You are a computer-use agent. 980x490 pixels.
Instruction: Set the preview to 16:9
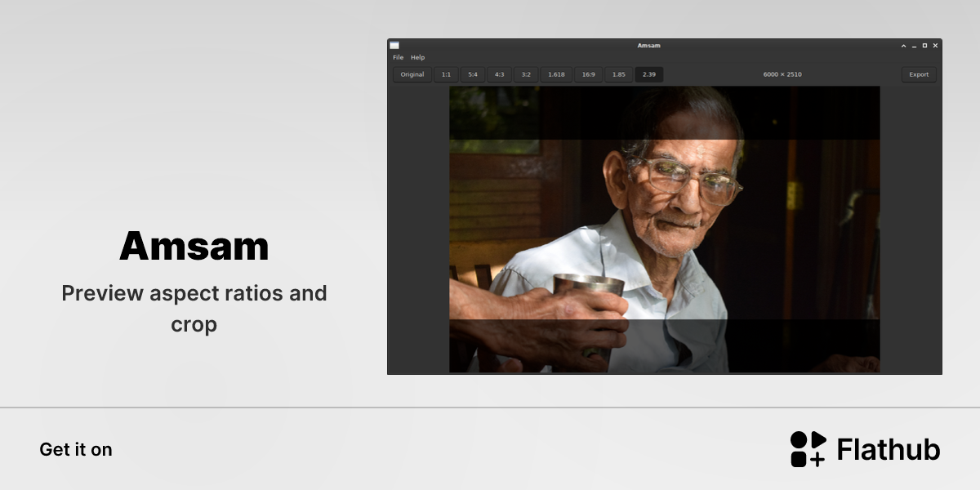point(588,74)
